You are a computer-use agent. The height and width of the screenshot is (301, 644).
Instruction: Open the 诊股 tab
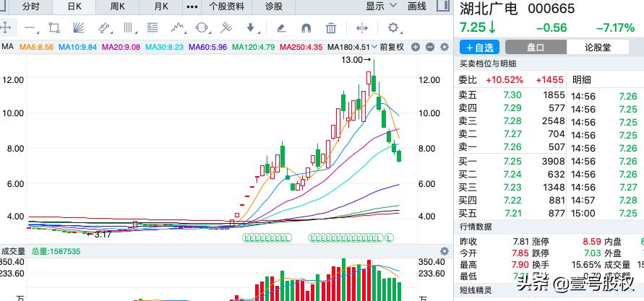click(274, 6)
